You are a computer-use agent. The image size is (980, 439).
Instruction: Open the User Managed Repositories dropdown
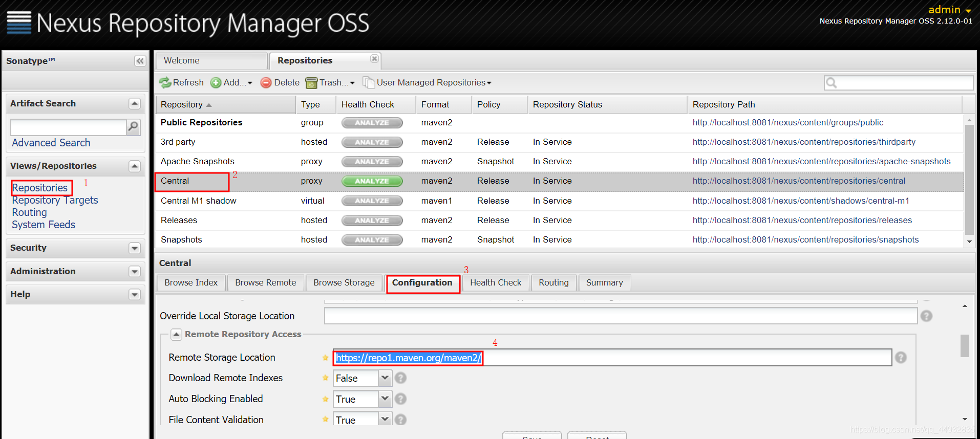point(427,82)
